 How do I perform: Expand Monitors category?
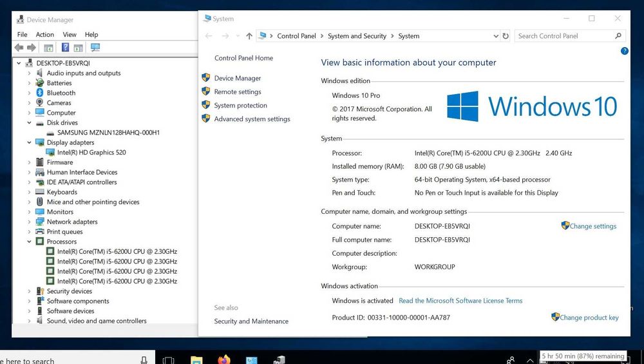29,211
